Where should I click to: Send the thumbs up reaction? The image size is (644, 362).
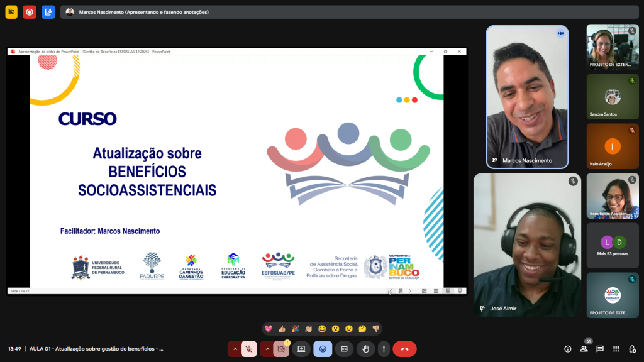click(x=282, y=328)
